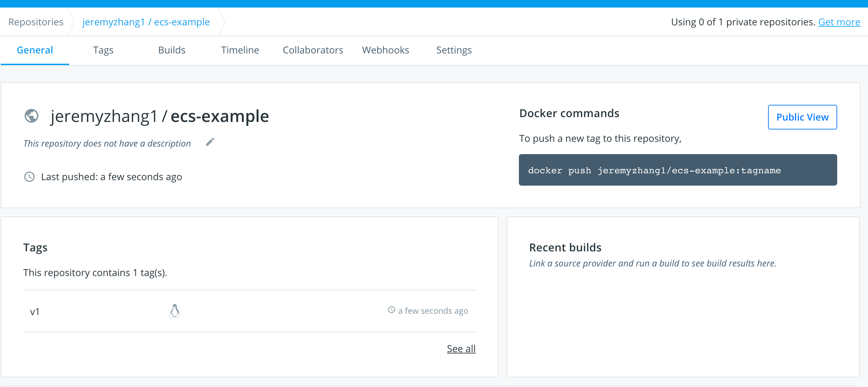
Task: Click the globe public visibility icon
Action: pos(31,116)
